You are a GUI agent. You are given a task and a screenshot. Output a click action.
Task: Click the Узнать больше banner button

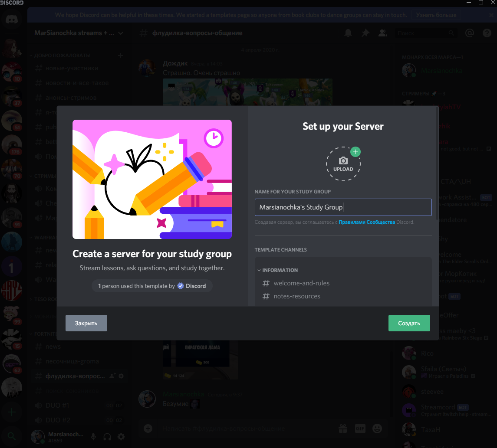tap(436, 15)
